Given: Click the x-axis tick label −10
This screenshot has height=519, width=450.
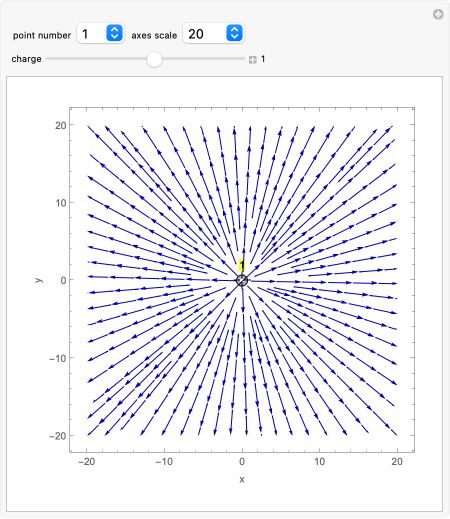Looking at the screenshot, I should pyautogui.click(x=164, y=462).
